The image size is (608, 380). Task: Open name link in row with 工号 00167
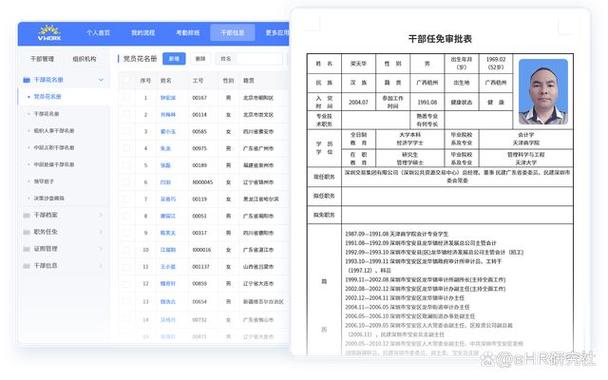point(168,98)
